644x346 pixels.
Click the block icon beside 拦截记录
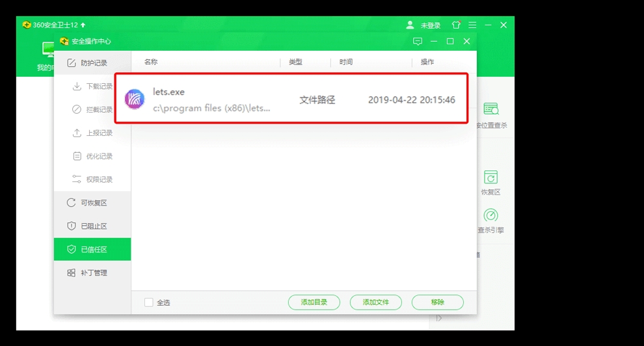coord(77,109)
